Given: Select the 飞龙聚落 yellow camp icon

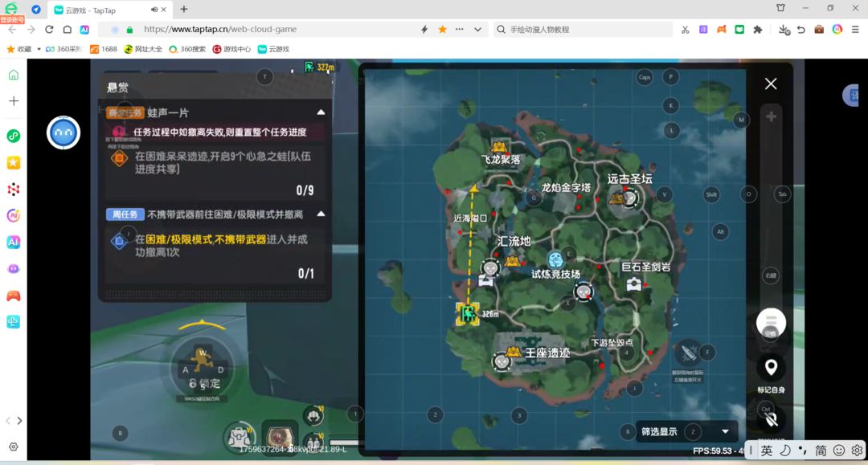Looking at the screenshot, I should click(x=499, y=146).
